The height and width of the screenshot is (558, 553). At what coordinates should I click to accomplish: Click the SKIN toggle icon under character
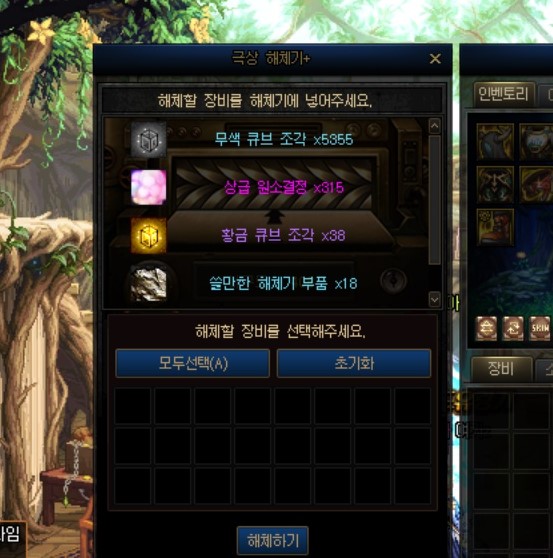pyautogui.click(x=539, y=328)
